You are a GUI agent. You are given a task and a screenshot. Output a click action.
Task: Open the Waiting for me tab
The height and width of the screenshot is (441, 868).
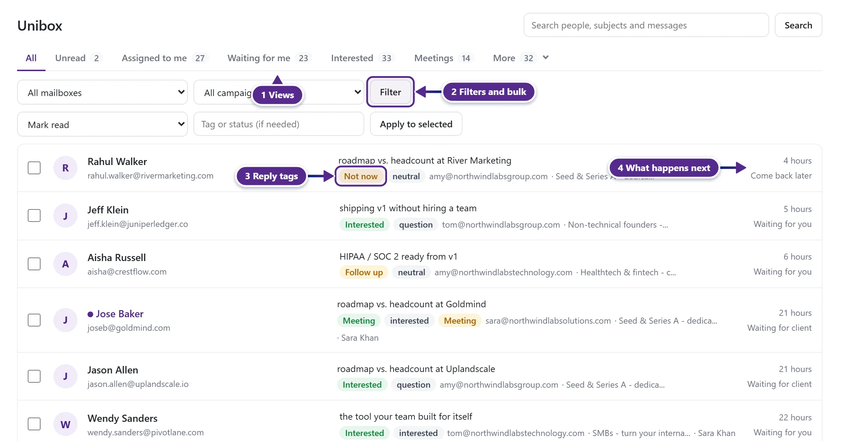coord(270,58)
